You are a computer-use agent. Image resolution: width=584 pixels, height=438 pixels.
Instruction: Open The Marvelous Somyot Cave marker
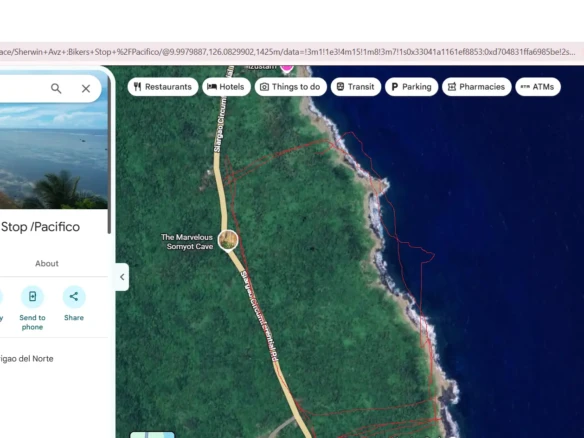(228, 240)
